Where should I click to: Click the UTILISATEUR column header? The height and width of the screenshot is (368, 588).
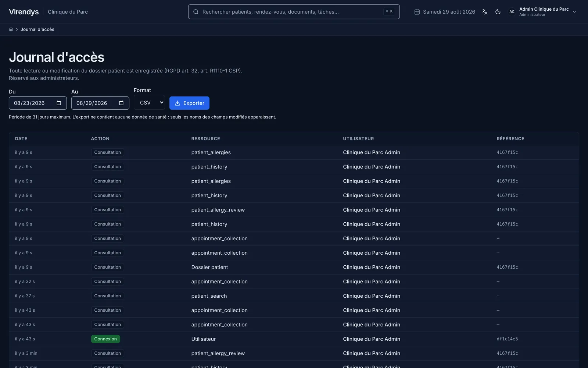point(358,139)
